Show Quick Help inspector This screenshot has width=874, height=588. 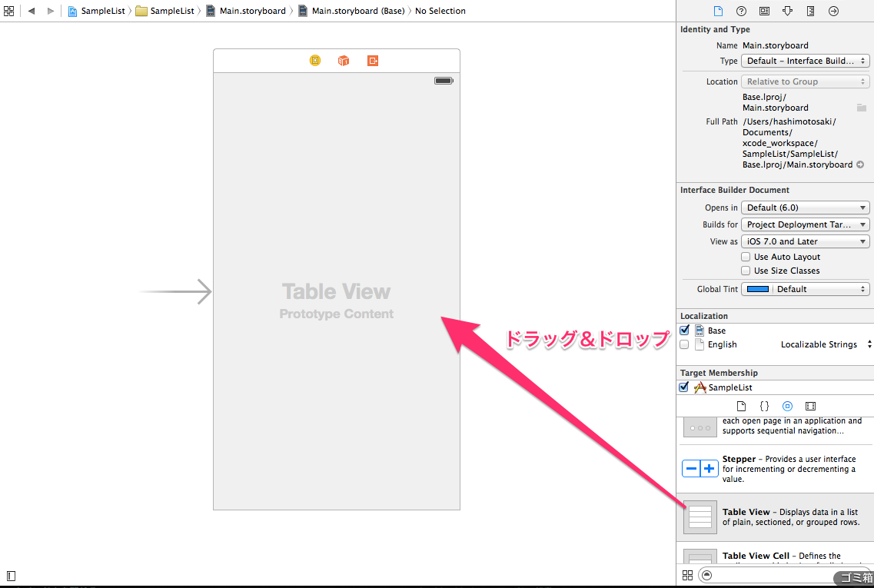[741, 11]
